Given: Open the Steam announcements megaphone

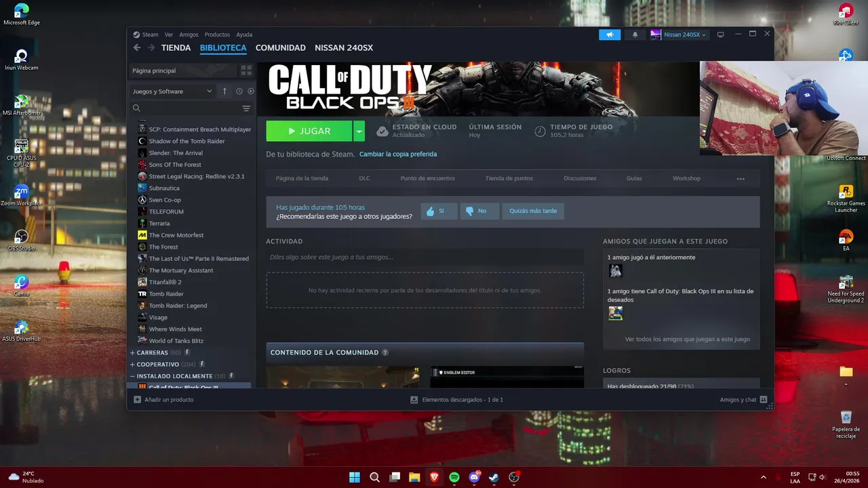Looking at the screenshot, I should (x=610, y=35).
